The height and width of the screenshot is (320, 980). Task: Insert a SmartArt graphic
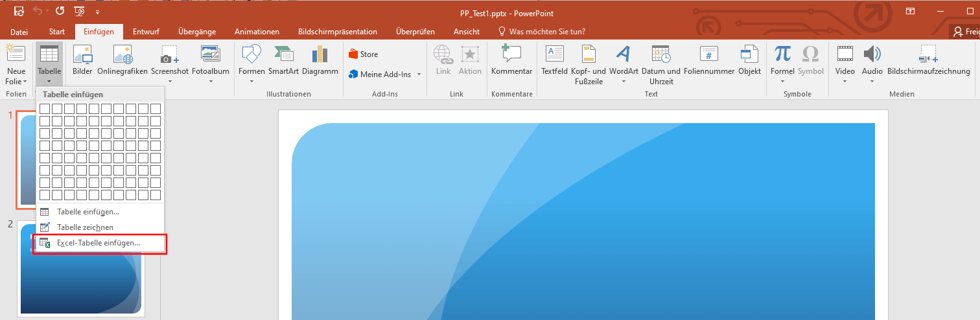pos(283,60)
